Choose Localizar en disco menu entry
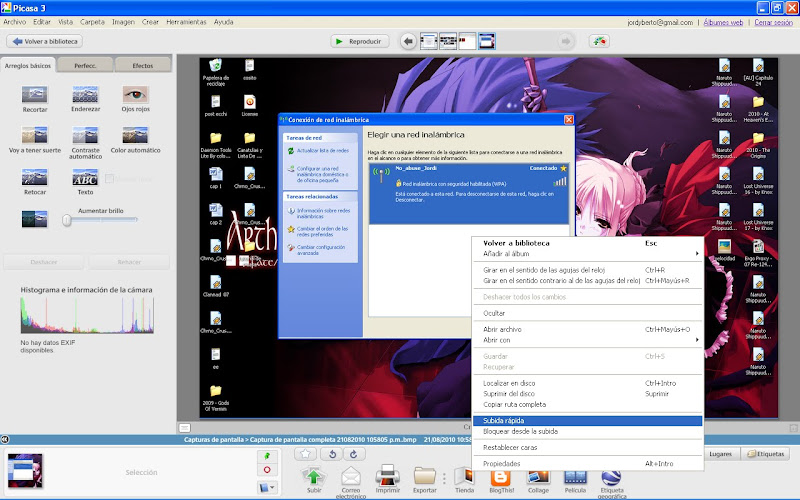The image size is (800, 500). tap(587, 383)
